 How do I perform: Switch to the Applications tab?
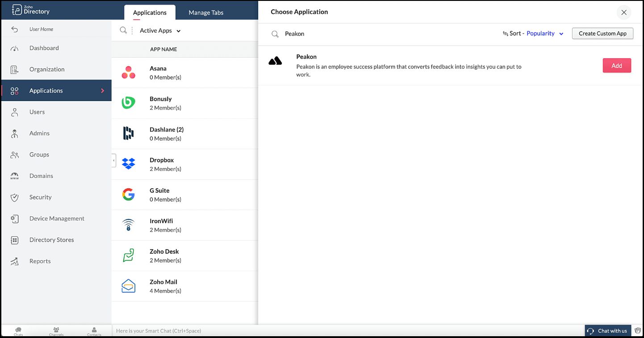[150, 13]
